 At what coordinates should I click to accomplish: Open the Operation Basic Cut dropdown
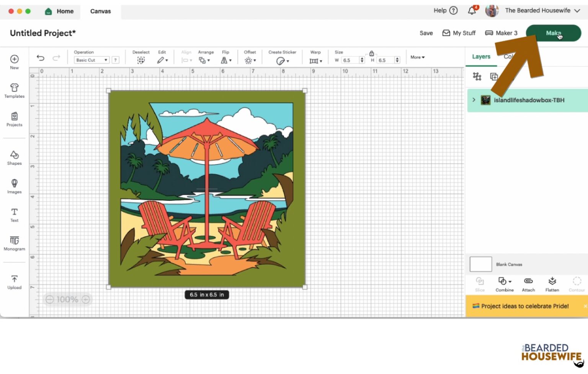(91, 60)
